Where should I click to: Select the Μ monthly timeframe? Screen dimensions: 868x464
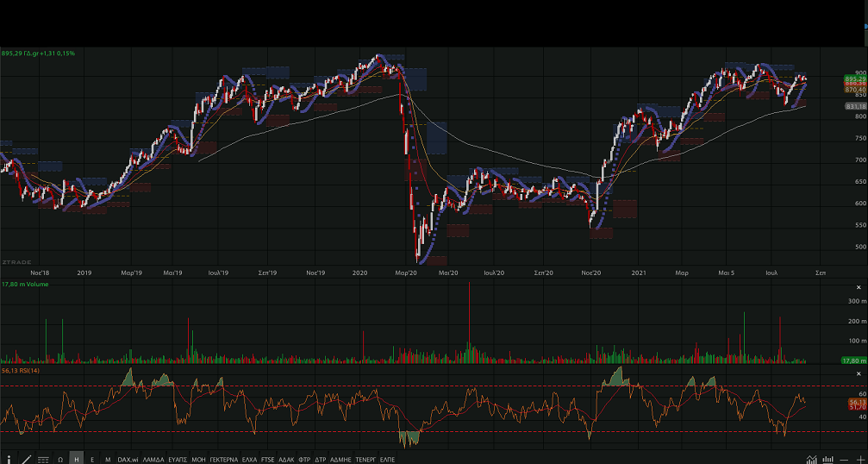[108, 459]
